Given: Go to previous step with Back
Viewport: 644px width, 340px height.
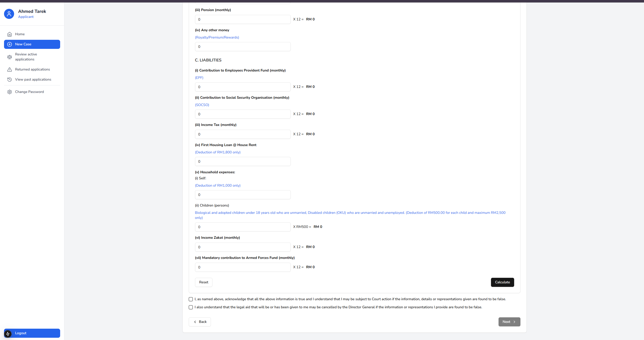Looking at the screenshot, I should (200, 322).
